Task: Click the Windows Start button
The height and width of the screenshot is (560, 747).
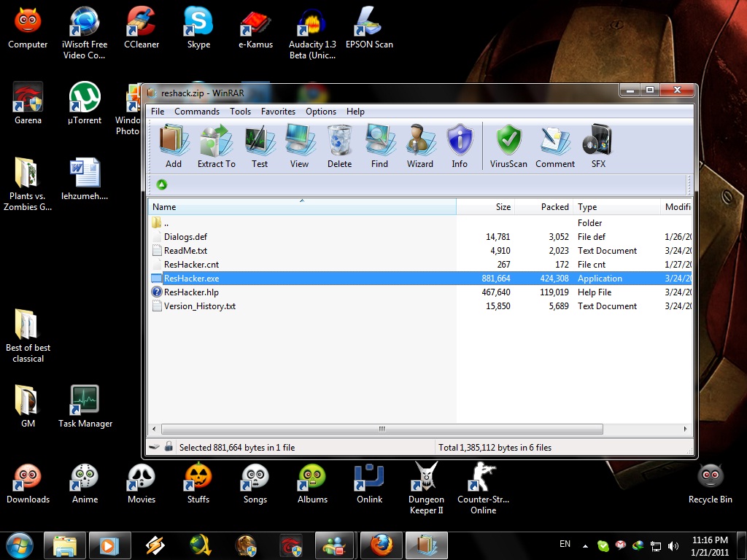Action: (20, 545)
